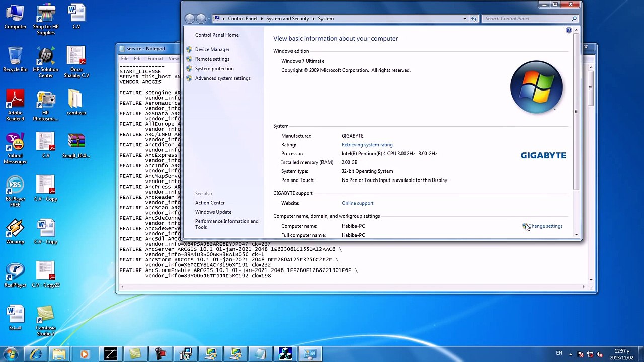Select the HP Photosmart desktop shortcut
644x362 pixels.
click(x=46, y=106)
